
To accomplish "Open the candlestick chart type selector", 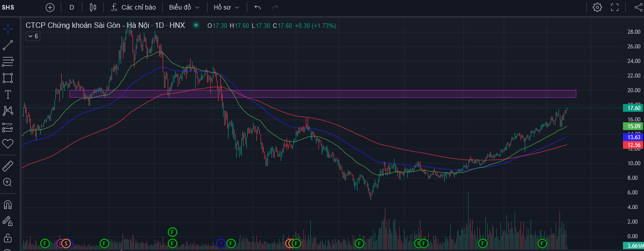I will pyautogui.click(x=93, y=7).
